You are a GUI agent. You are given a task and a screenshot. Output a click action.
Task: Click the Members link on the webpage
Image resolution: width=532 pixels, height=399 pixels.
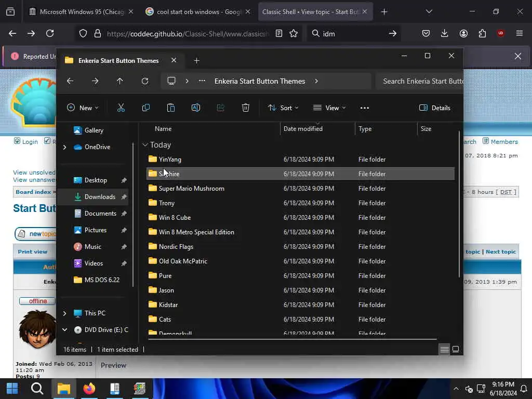click(504, 142)
